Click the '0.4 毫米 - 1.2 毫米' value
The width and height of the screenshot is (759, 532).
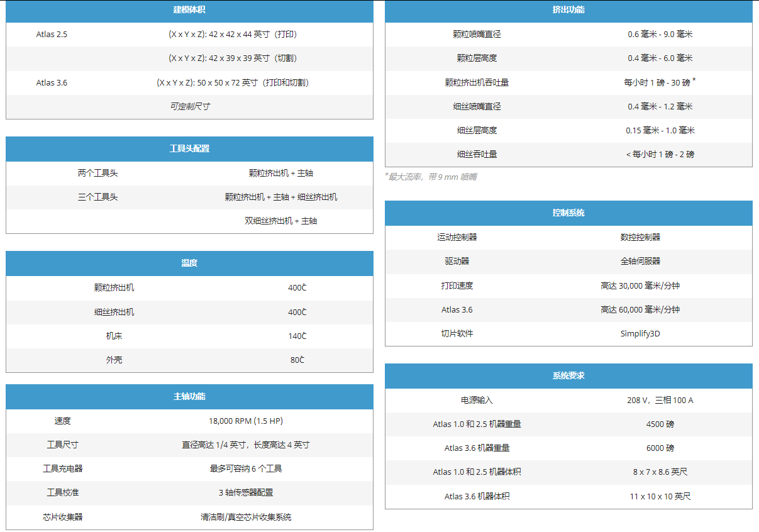click(660, 106)
